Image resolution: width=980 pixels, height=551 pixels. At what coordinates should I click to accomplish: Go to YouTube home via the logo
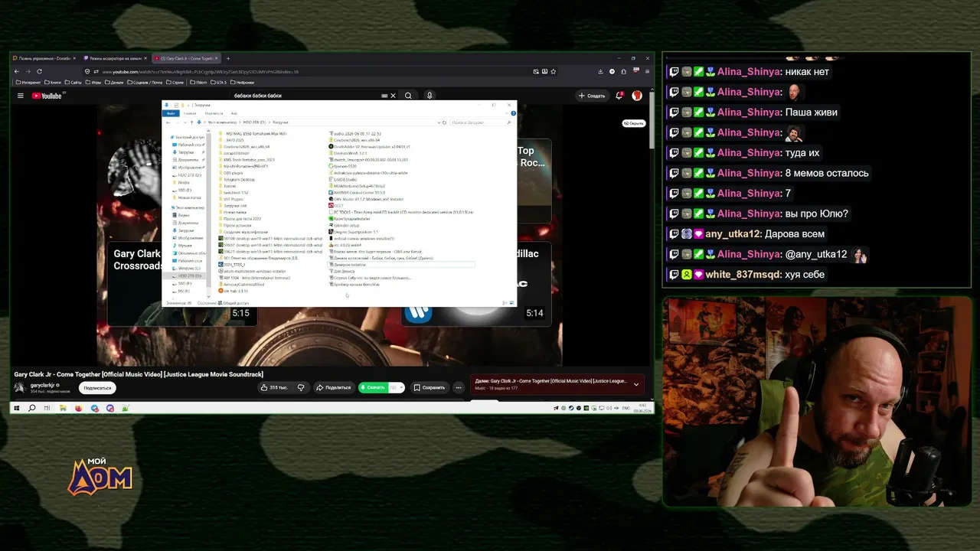(x=48, y=96)
